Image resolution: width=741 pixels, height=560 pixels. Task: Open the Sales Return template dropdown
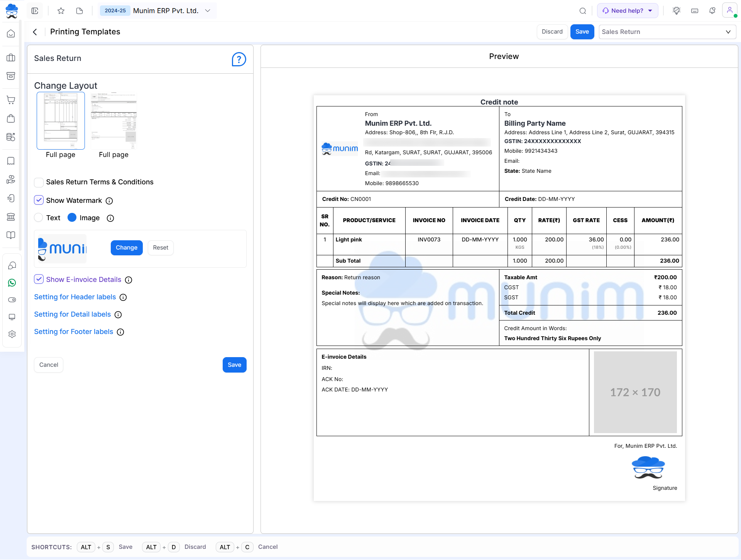coord(667,32)
